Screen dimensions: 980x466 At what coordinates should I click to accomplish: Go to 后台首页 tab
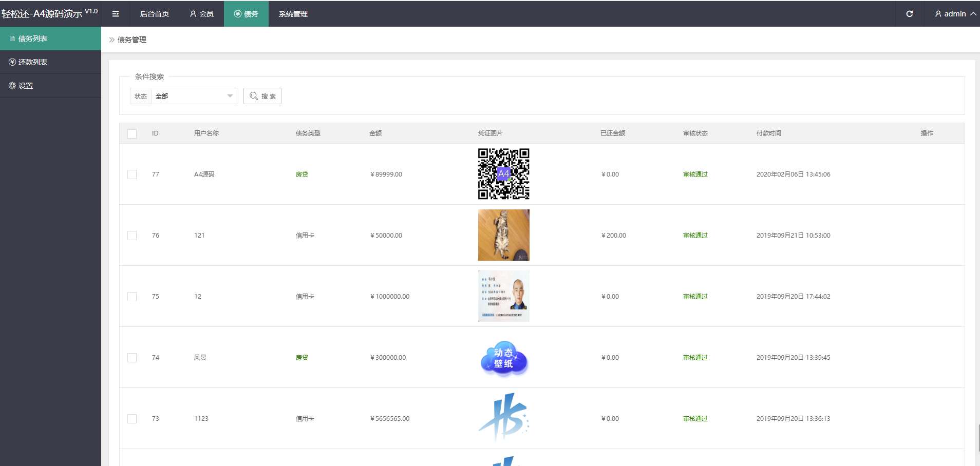[x=154, y=14]
